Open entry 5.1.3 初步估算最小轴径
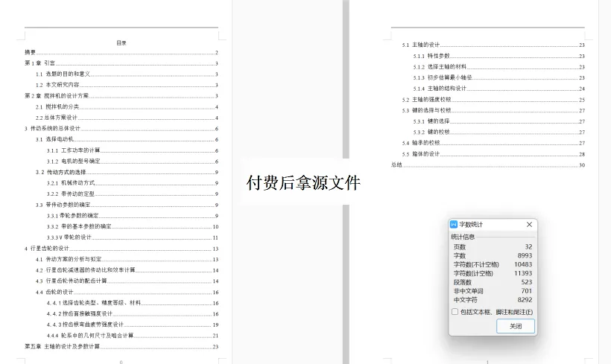 pos(498,77)
